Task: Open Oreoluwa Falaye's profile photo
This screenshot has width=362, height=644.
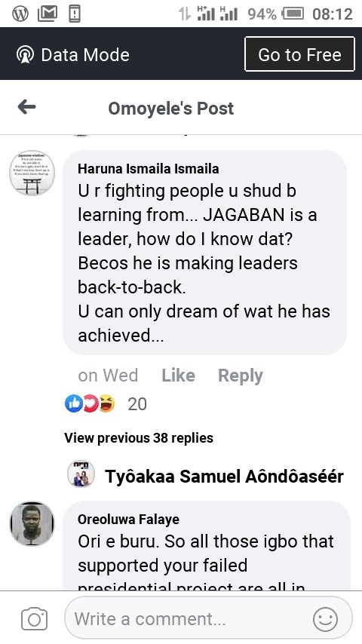Action: point(32,523)
